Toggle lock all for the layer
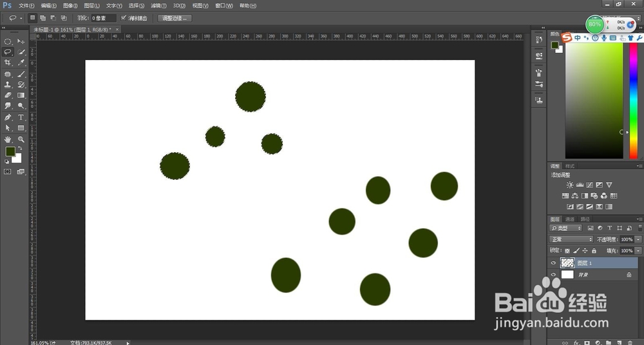 tap(594, 251)
